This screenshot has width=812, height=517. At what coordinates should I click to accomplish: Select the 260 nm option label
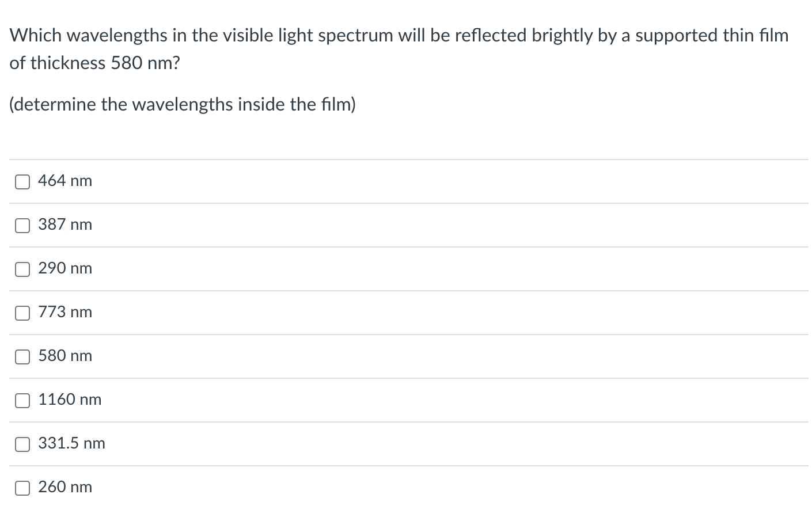pyautogui.click(x=64, y=487)
